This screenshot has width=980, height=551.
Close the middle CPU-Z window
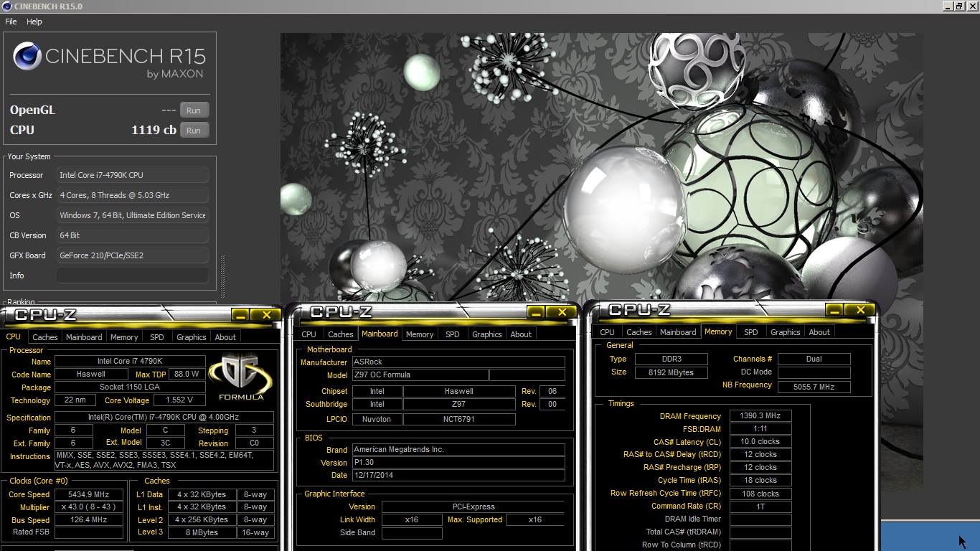562,312
